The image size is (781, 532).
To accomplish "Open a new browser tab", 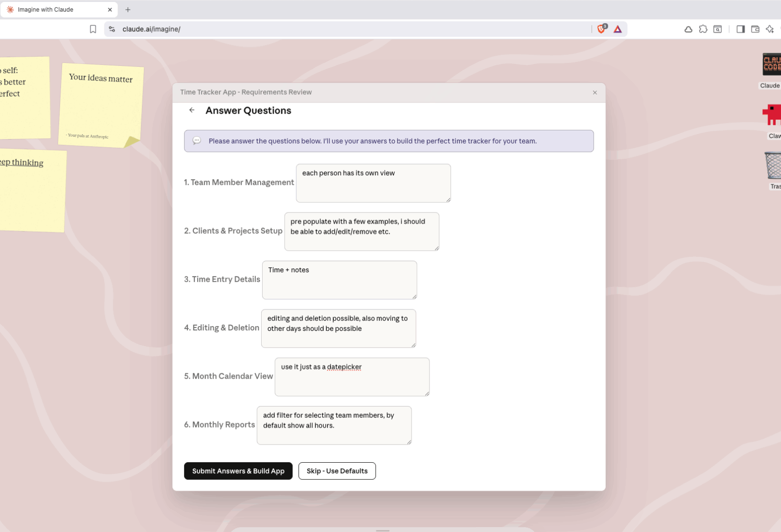I will (128, 10).
